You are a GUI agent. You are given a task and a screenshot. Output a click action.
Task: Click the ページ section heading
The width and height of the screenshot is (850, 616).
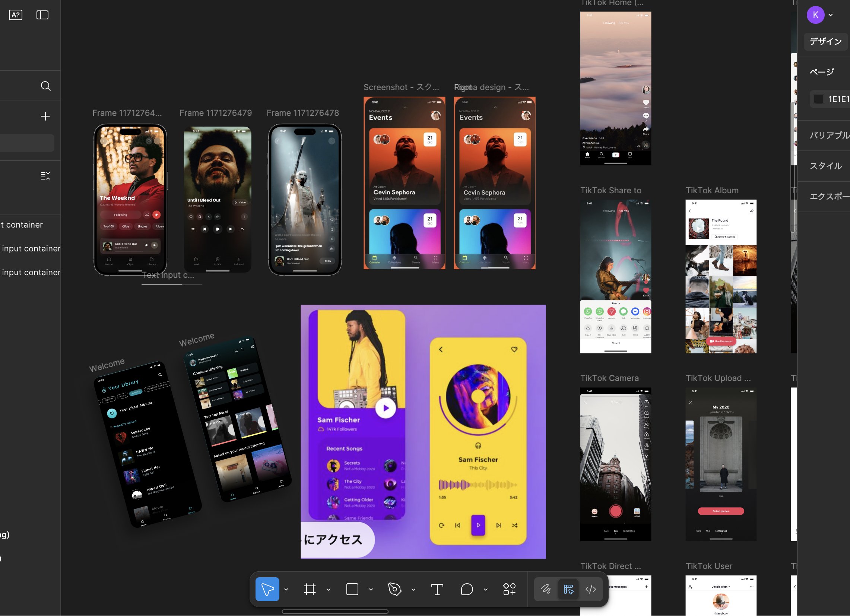822,72
